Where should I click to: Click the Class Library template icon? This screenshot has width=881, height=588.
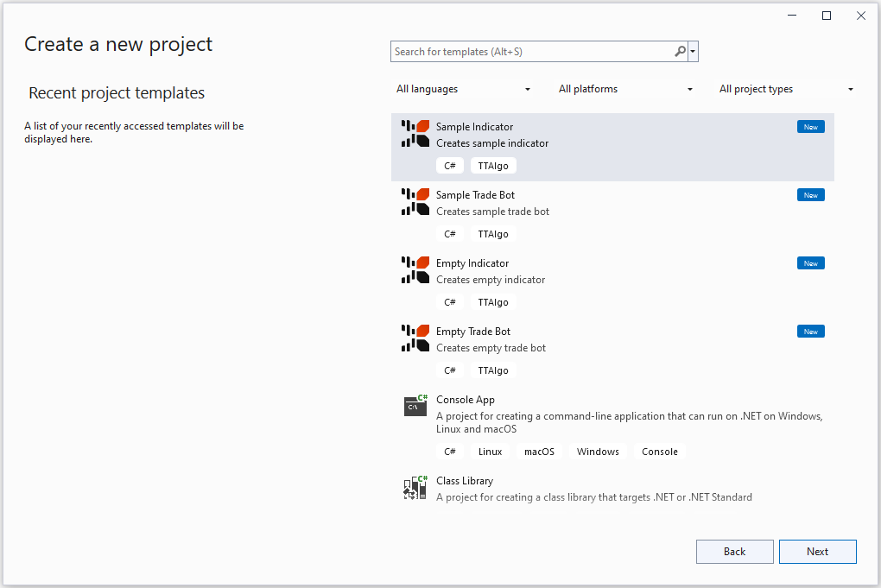pyautogui.click(x=415, y=487)
